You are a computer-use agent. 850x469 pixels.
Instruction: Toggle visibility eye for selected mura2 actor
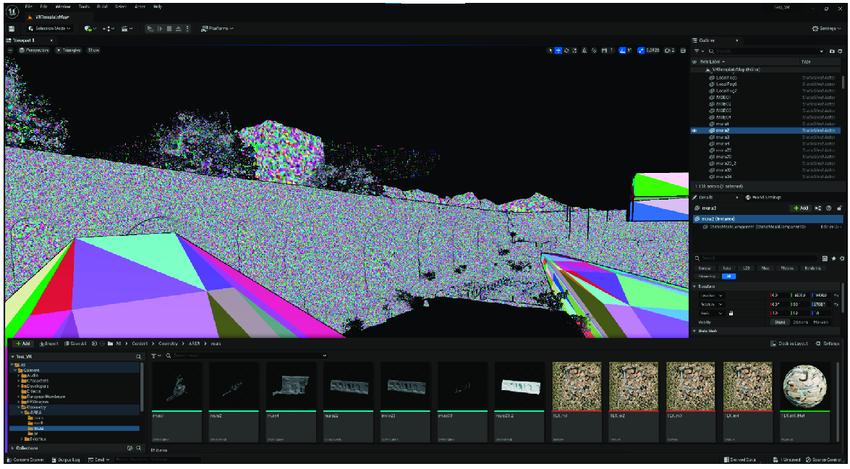tap(694, 130)
